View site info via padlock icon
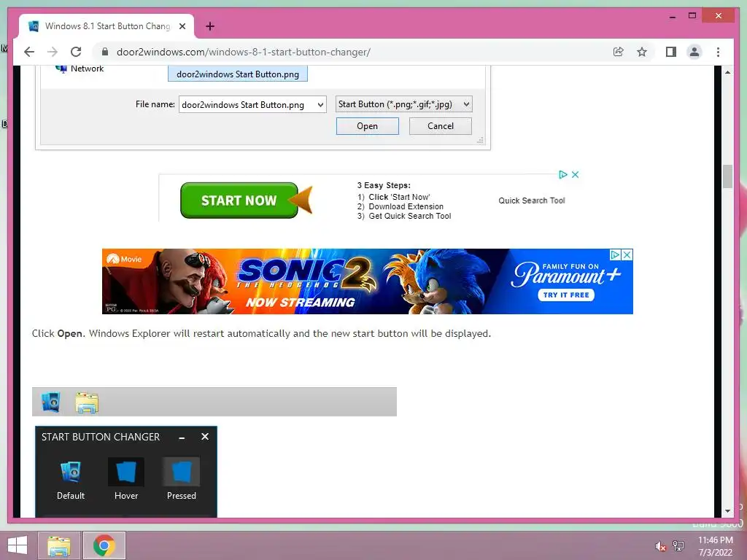 point(105,52)
